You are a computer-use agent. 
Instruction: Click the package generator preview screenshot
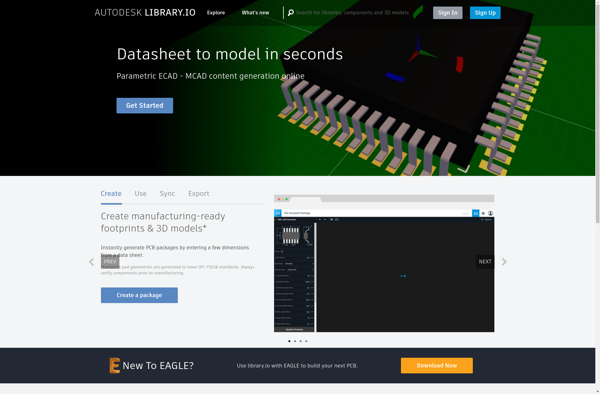[384, 264]
